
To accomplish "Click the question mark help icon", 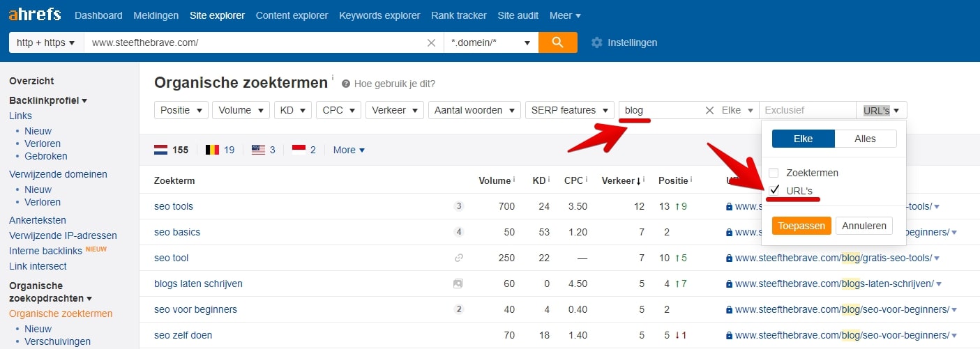I will 346,84.
